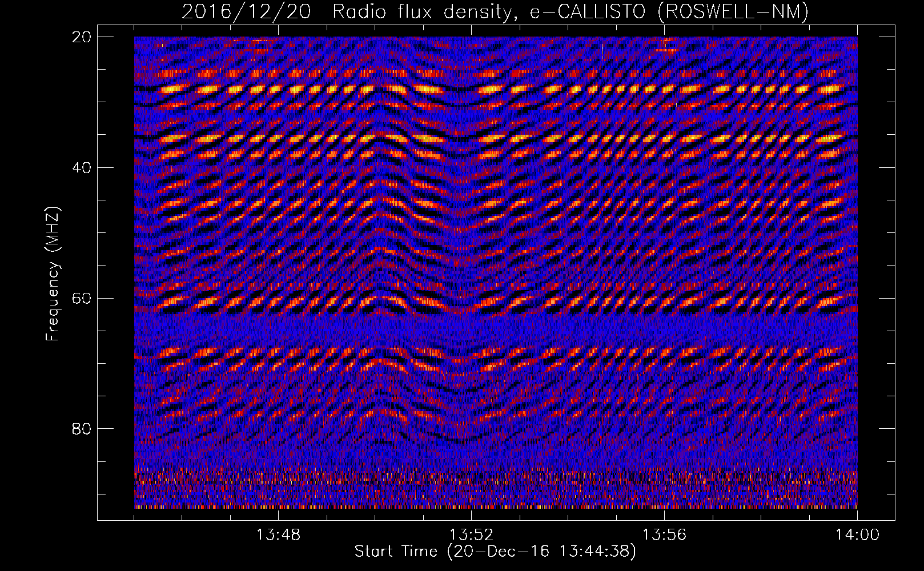
Task: Click the '20' frequency tick label
Action: click(82, 37)
